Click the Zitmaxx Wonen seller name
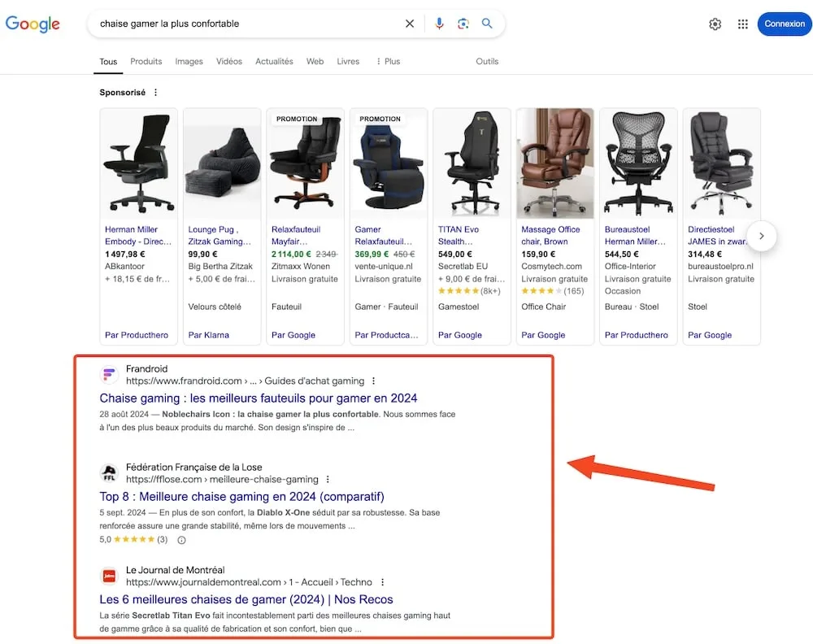Viewport: 813px width, 644px height. [x=300, y=267]
